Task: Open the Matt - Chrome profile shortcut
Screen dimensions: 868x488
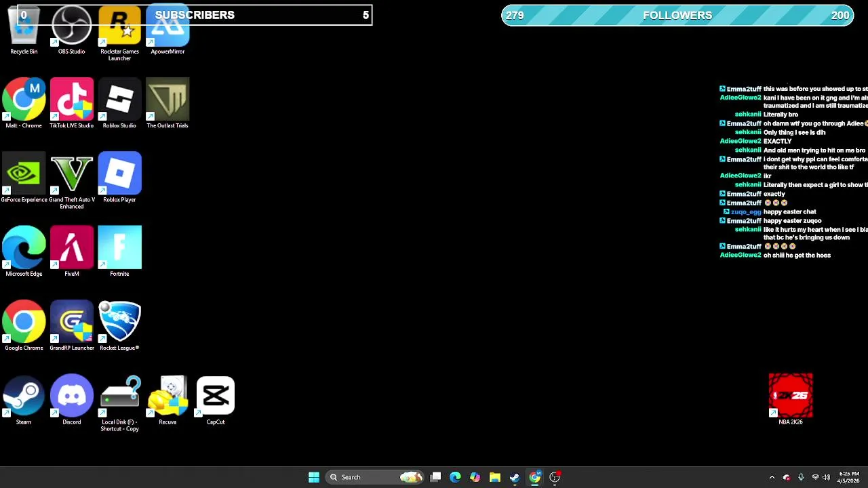Action: (24, 104)
